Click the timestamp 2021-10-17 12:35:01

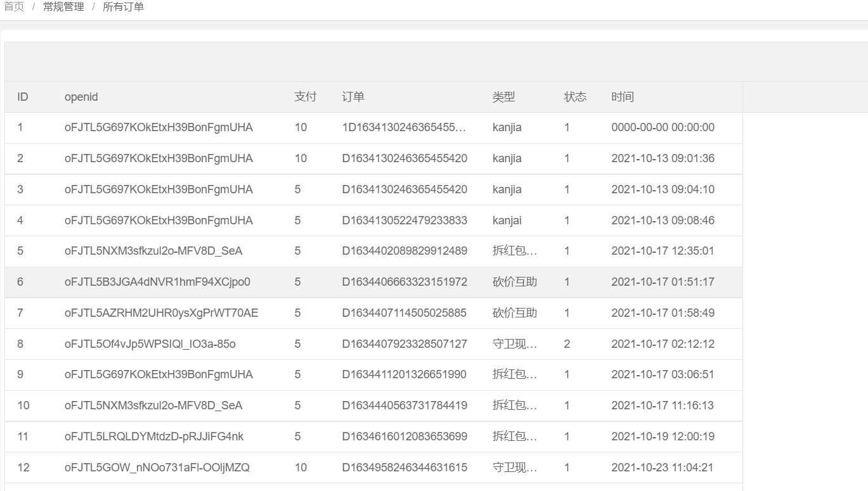point(663,251)
